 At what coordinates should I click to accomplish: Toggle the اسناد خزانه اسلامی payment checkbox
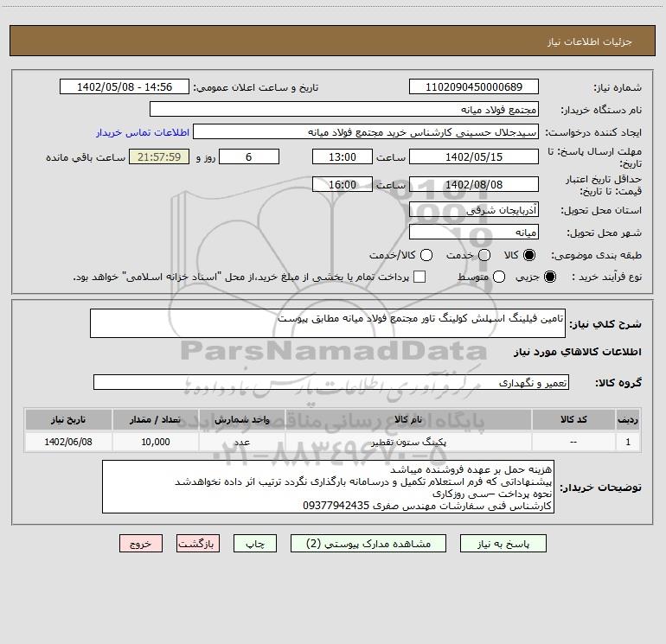click(x=419, y=277)
